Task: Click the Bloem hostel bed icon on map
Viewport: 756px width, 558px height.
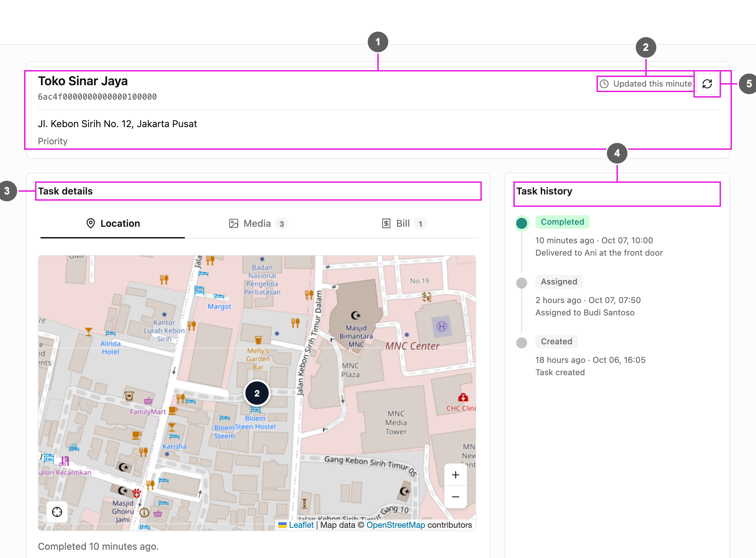Action: pyautogui.click(x=255, y=410)
